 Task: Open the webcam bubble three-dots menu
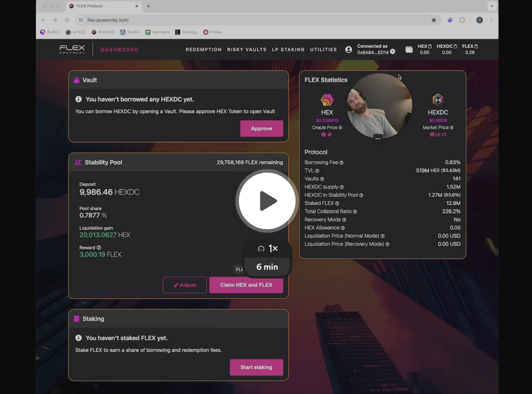click(378, 138)
